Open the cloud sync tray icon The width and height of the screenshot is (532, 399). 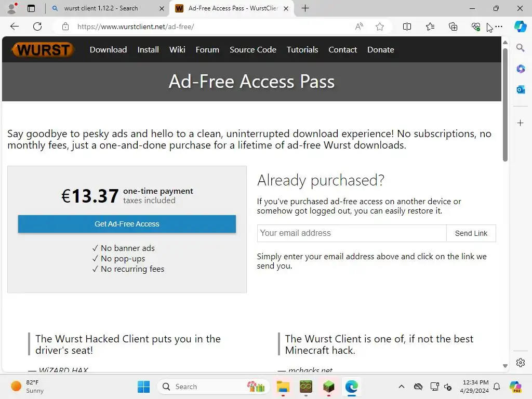coord(418,387)
